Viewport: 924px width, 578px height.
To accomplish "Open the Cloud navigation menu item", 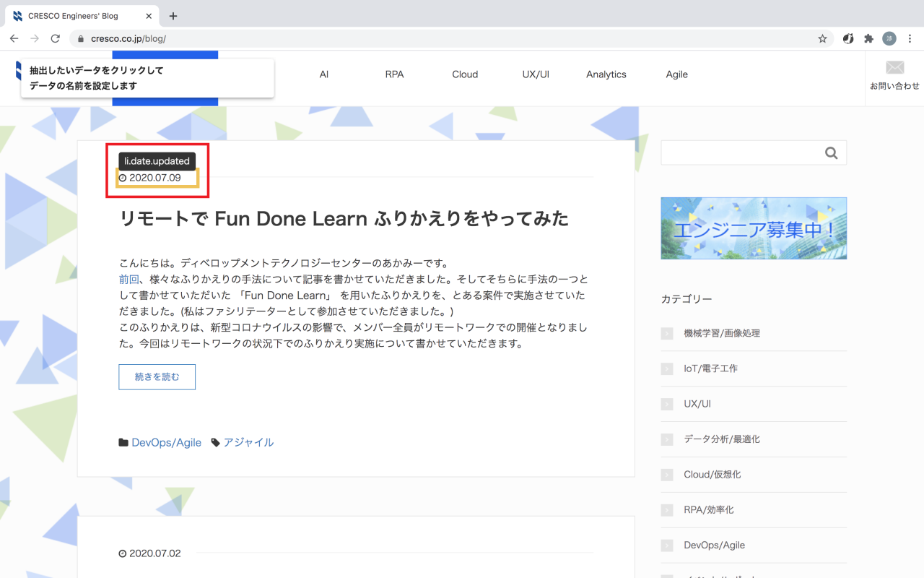I will point(465,74).
